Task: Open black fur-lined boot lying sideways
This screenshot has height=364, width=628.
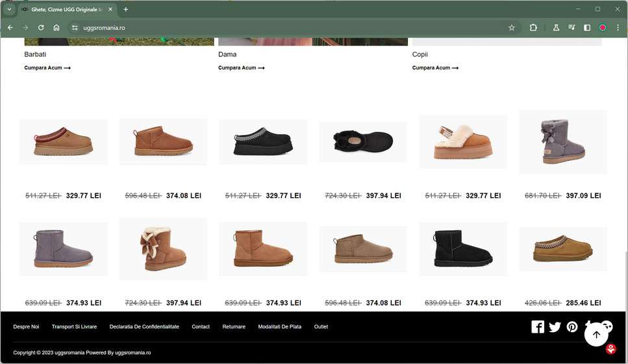Action: [363, 142]
